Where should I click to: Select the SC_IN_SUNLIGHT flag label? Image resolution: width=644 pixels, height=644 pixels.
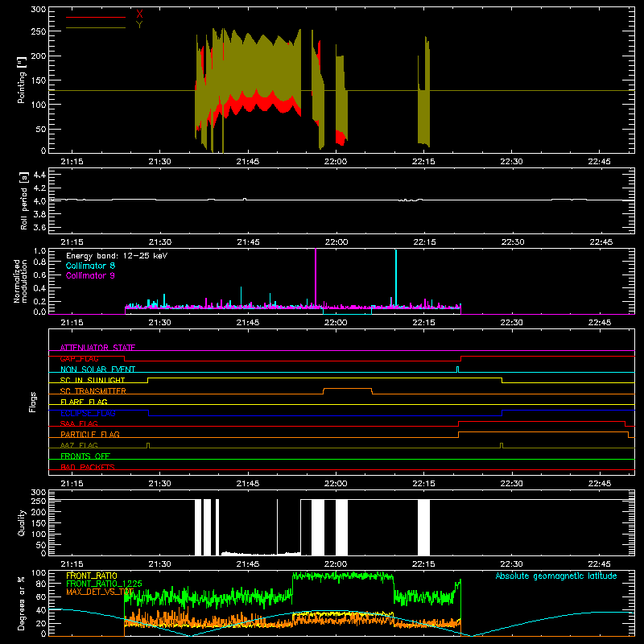click(x=93, y=380)
